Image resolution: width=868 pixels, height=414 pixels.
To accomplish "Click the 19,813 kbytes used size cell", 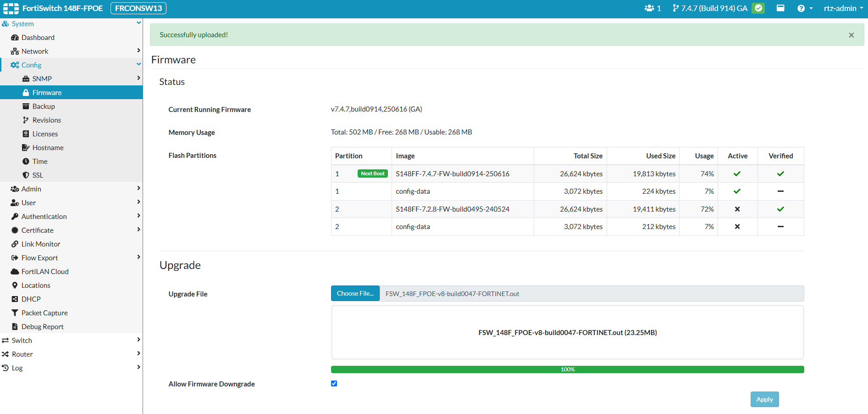I will pos(643,173).
